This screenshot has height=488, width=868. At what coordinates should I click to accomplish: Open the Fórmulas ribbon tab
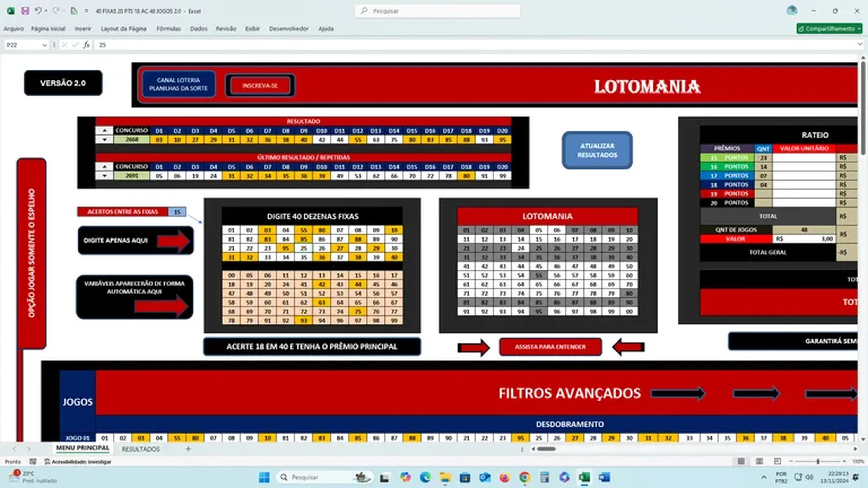(x=168, y=29)
